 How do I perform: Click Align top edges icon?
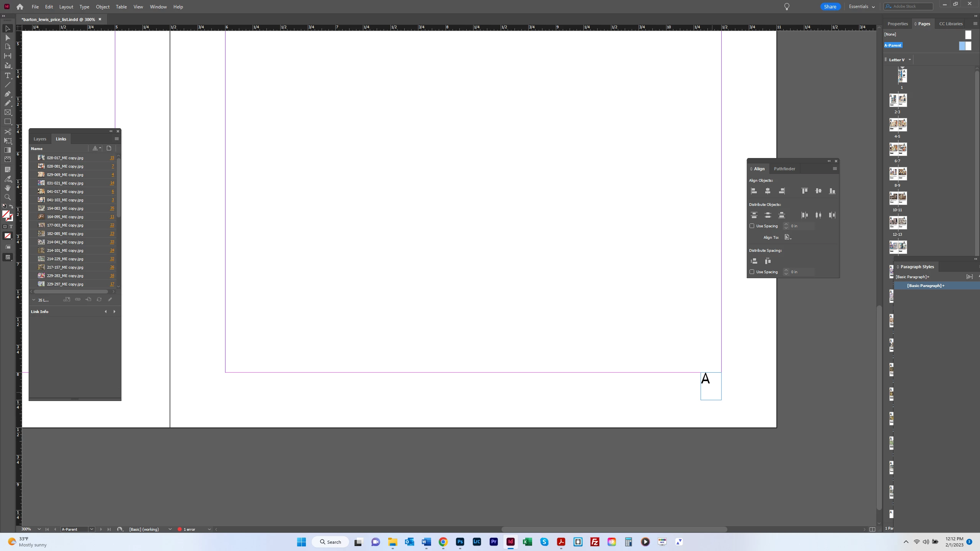click(x=804, y=191)
